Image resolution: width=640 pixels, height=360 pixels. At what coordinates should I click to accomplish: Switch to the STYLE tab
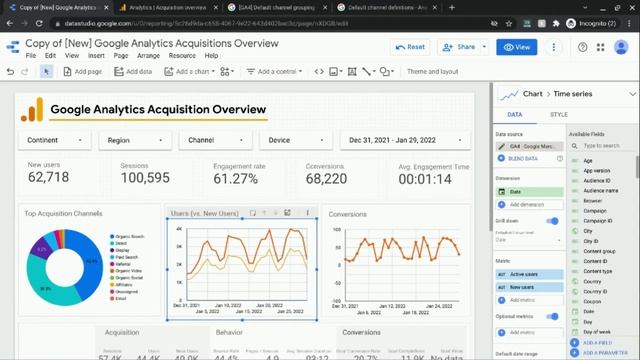pos(559,115)
